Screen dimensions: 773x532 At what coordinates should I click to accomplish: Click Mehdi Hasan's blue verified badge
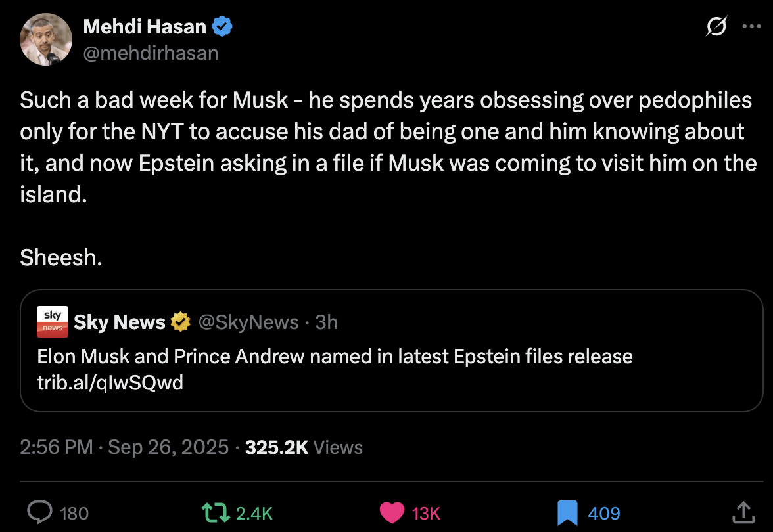222,26
